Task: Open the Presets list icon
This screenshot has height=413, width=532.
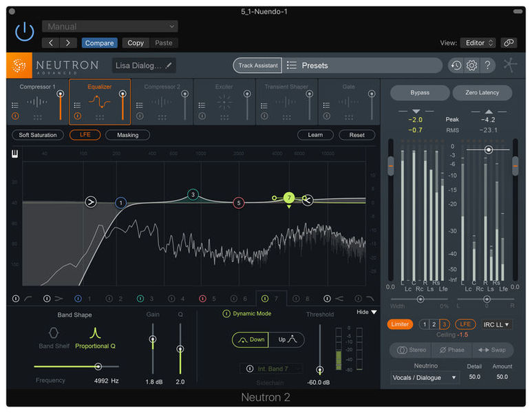Action: coord(291,65)
